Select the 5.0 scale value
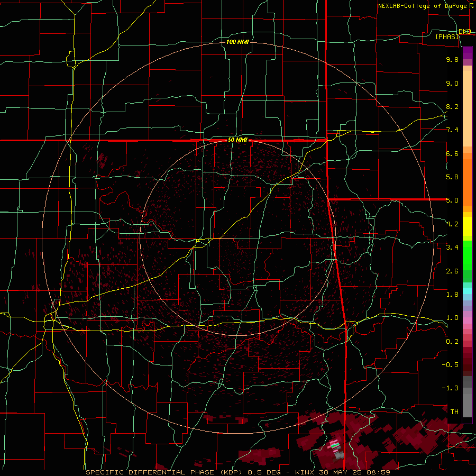476x476 pixels. (x=452, y=200)
